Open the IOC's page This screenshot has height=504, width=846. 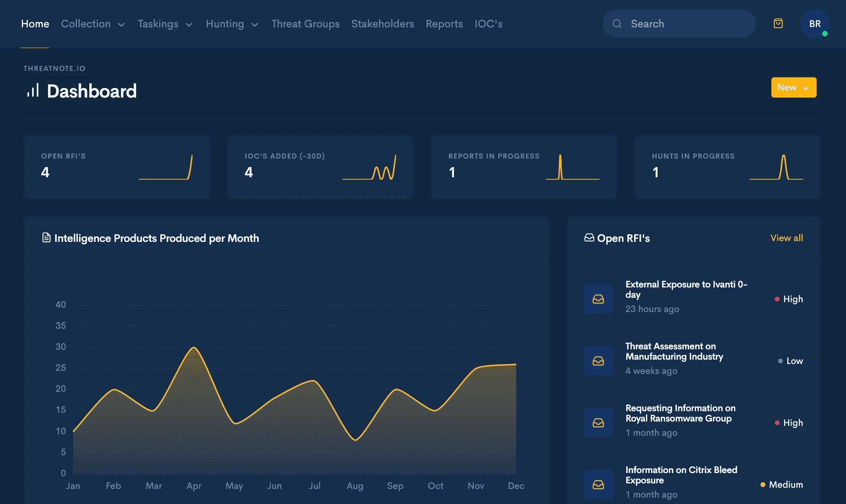[488, 24]
